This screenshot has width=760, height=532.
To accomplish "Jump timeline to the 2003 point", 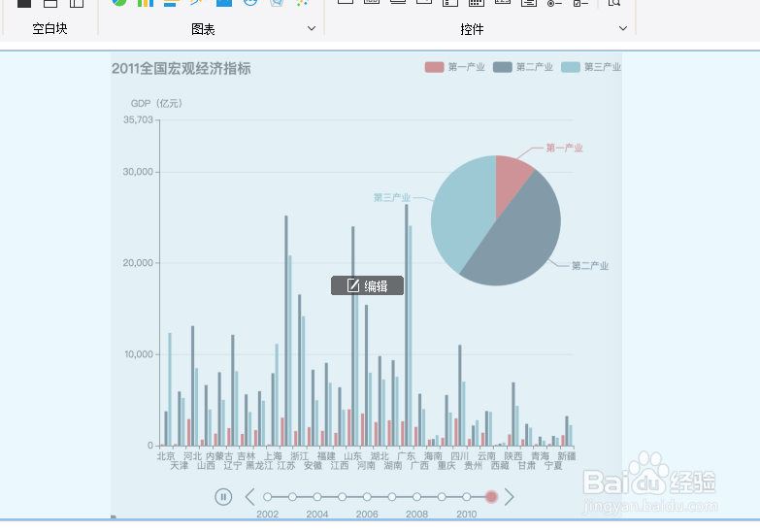I will 292,497.
